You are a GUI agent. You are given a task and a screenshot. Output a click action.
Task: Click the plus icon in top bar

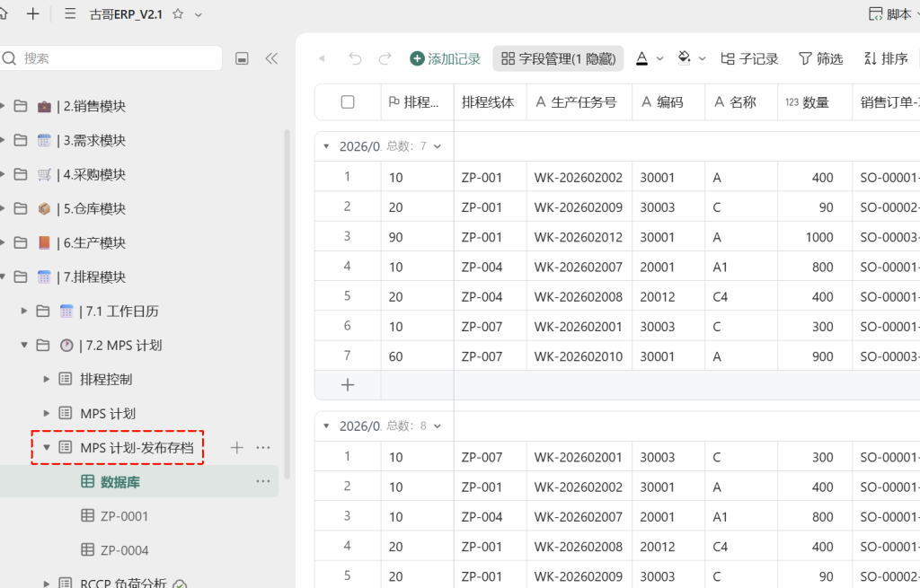(33, 14)
